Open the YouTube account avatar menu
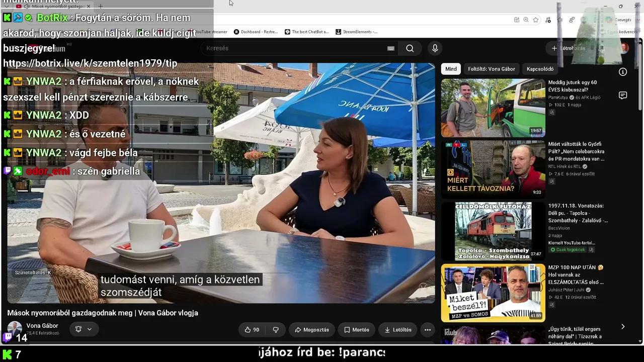This screenshot has height=362, width=644. click(624, 48)
